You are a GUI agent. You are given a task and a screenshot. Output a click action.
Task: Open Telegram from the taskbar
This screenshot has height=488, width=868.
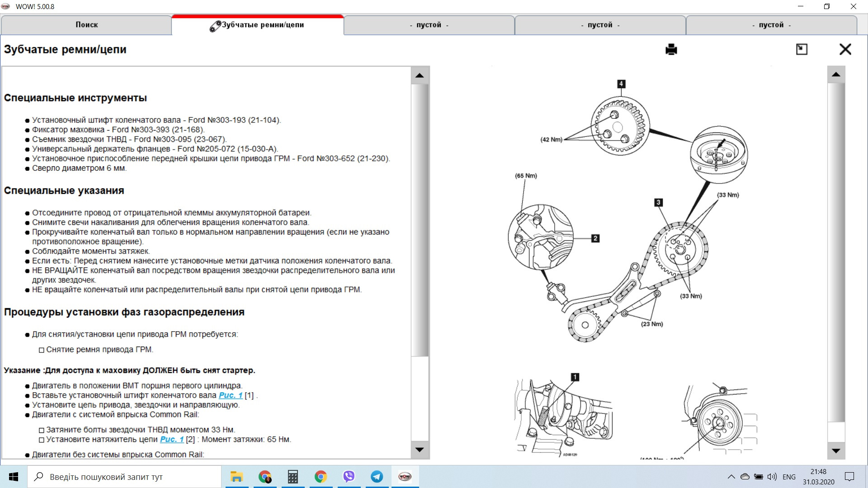(377, 477)
